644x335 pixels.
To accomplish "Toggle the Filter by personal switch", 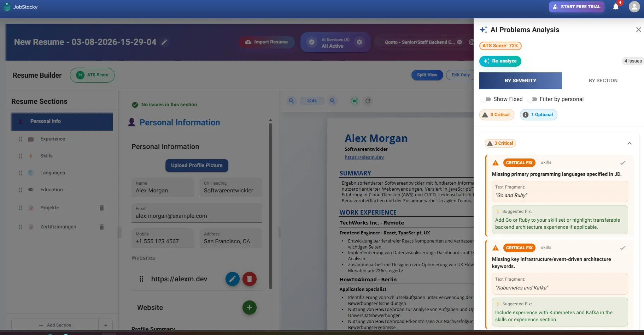I will 532,99.
